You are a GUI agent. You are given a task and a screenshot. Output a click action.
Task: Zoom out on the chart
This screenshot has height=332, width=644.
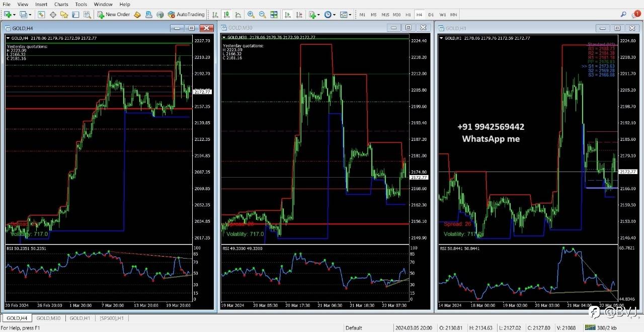[x=262, y=15]
